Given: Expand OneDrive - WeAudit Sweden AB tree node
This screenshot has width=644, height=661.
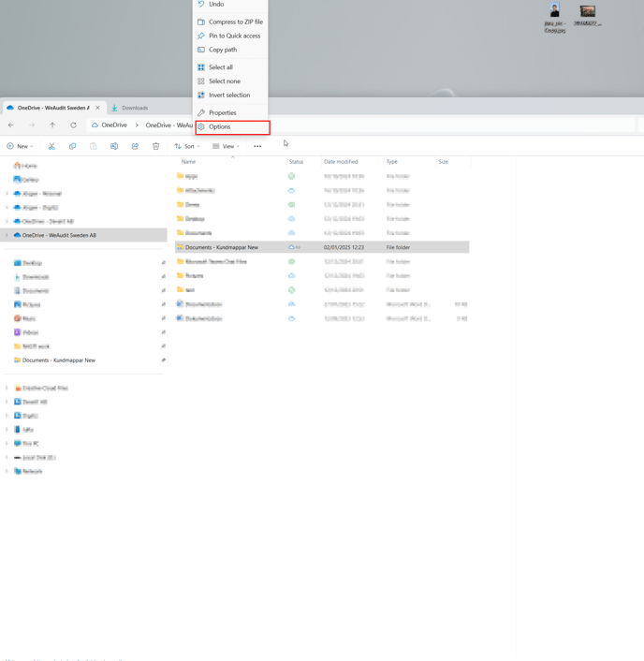Looking at the screenshot, I should point(7,235).
